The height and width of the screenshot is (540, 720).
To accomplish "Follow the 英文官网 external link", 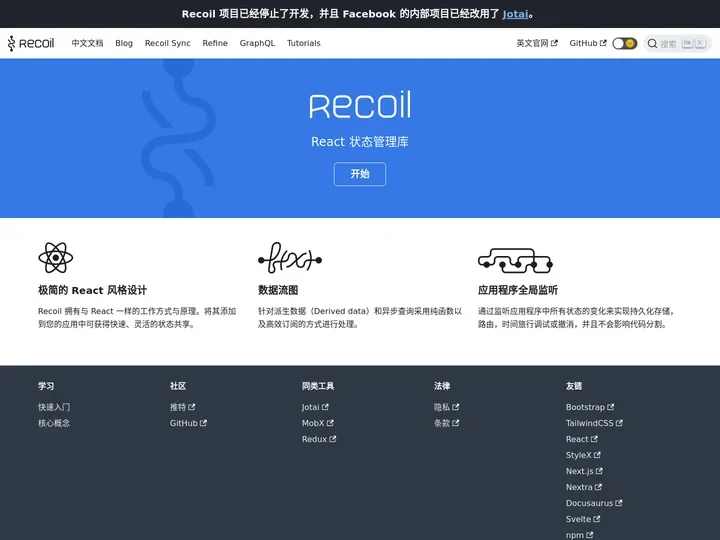I will pos(537,43).
